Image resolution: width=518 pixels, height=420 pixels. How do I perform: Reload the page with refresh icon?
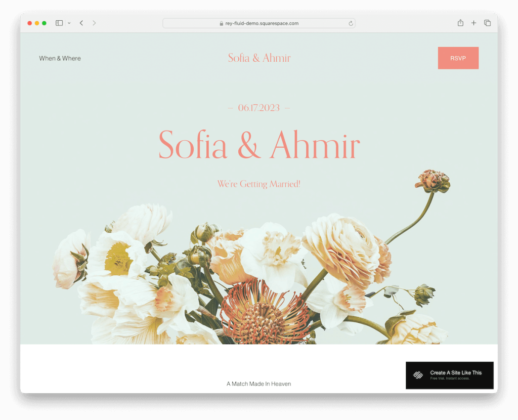(x=351, y=23)
